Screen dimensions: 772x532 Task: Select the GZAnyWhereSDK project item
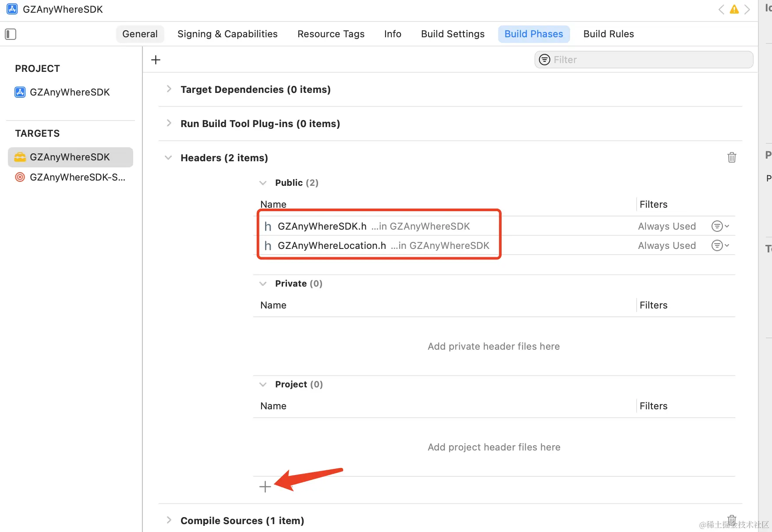pos(69,92)
